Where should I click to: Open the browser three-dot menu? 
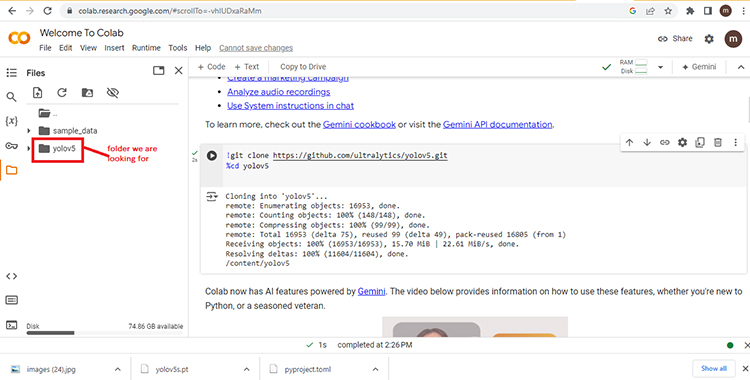pyautogui.click(x=743, y=11)
